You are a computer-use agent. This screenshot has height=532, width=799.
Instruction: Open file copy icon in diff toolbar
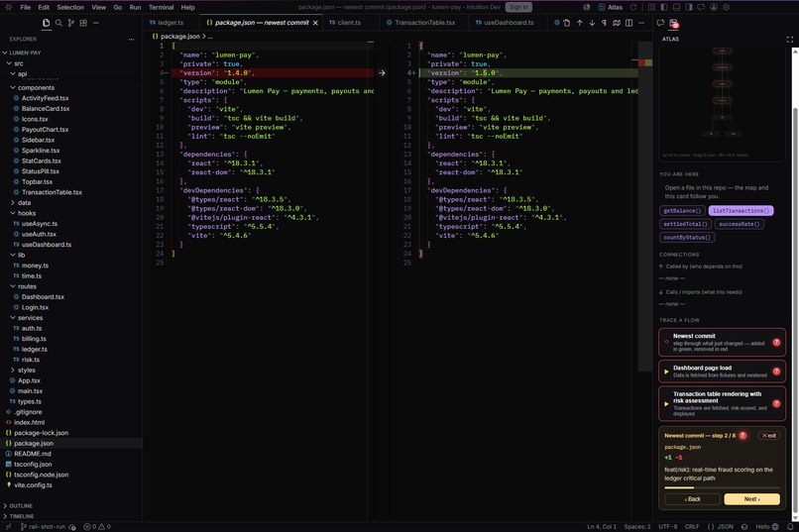pyautogui.click(x=567, y=23)
